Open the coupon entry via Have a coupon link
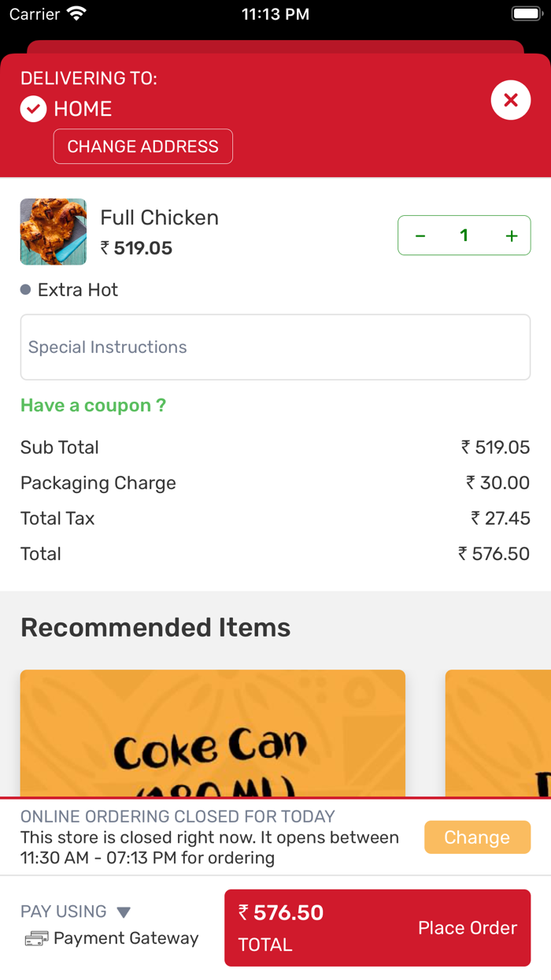Screen dimensions: 551x980 click(x=93, y=405)
